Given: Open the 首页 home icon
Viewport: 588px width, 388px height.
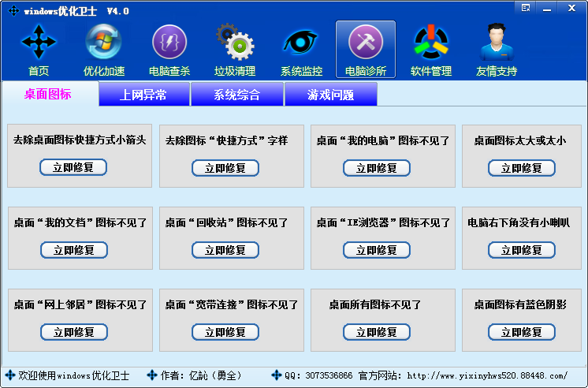Looking at the screenshot, I should coord(39,42).
